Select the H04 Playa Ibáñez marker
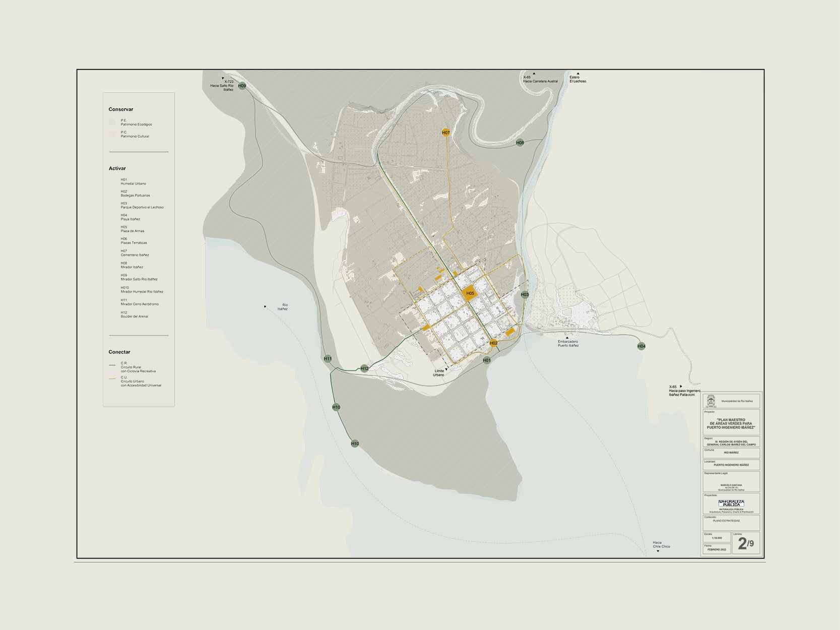Viewport: 840px width, 630px height. [641, 346]
